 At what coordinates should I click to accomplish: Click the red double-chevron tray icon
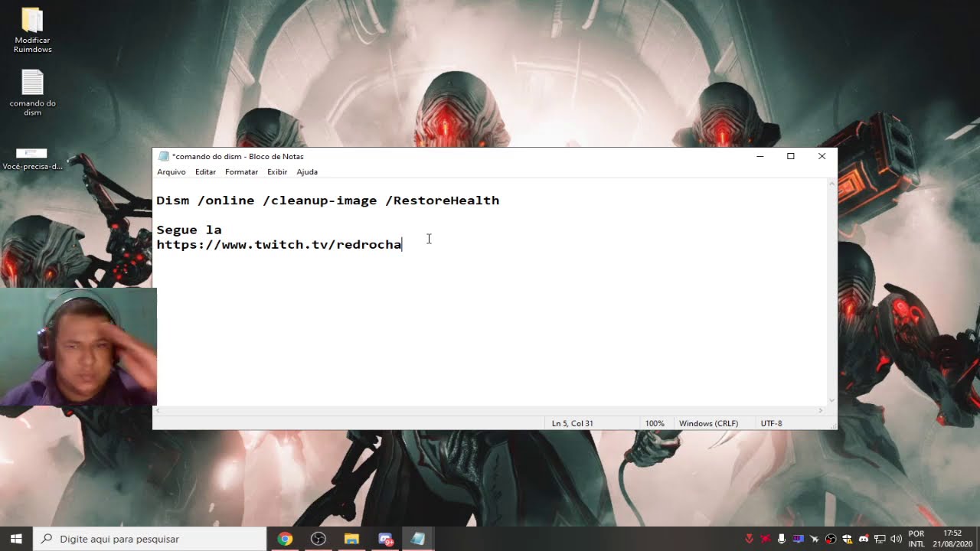(x=749, y=539)
